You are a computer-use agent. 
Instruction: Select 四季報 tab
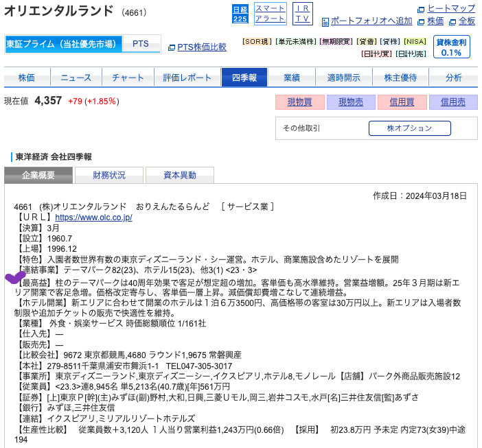click(244, 78)
